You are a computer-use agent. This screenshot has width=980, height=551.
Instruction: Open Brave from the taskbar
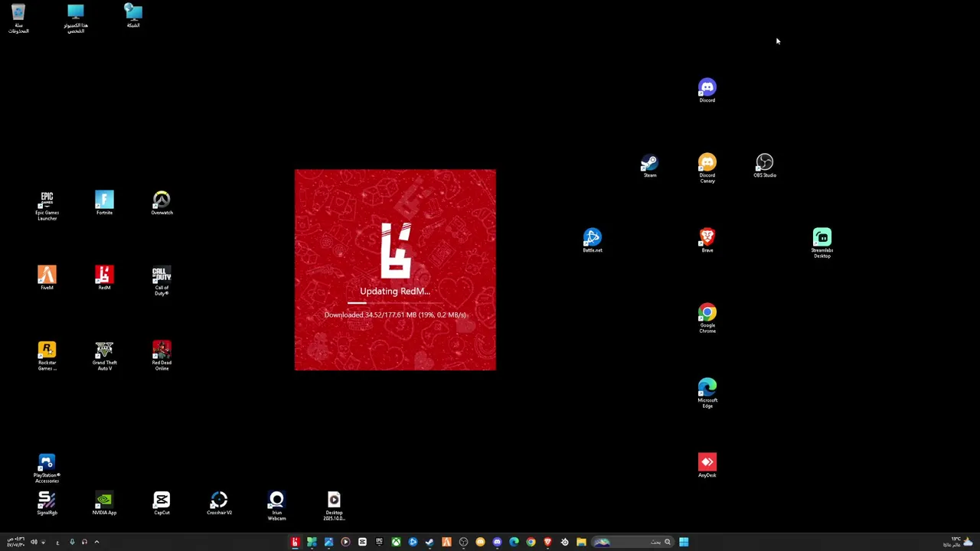[547, 542]
